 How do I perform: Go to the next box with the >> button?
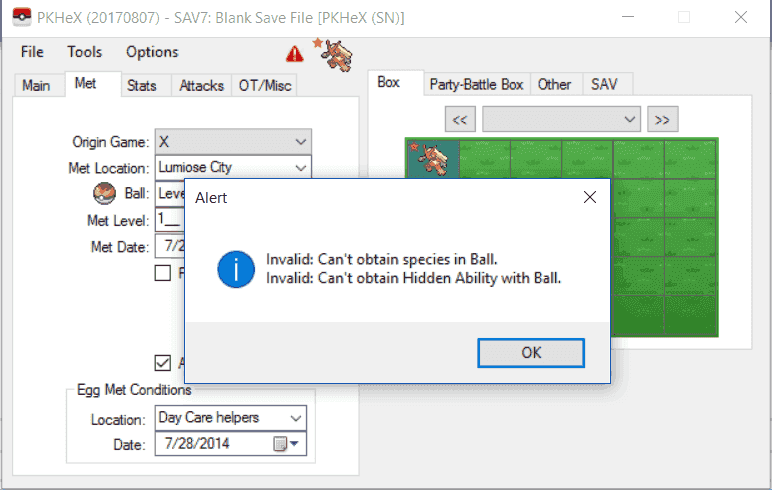point(663,119)
